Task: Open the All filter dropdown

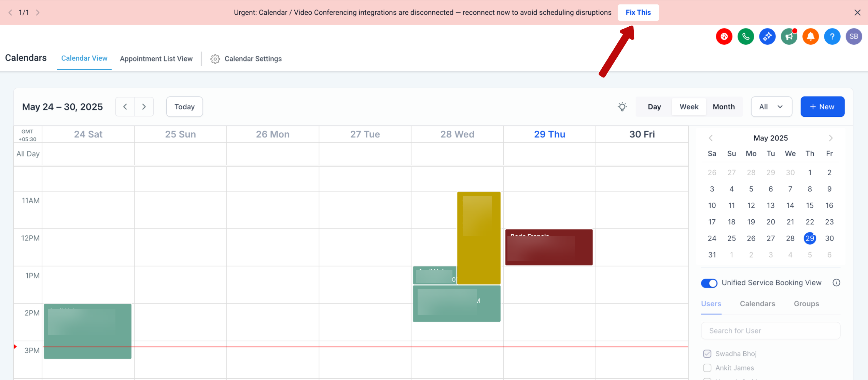Action: click(771, 107)
